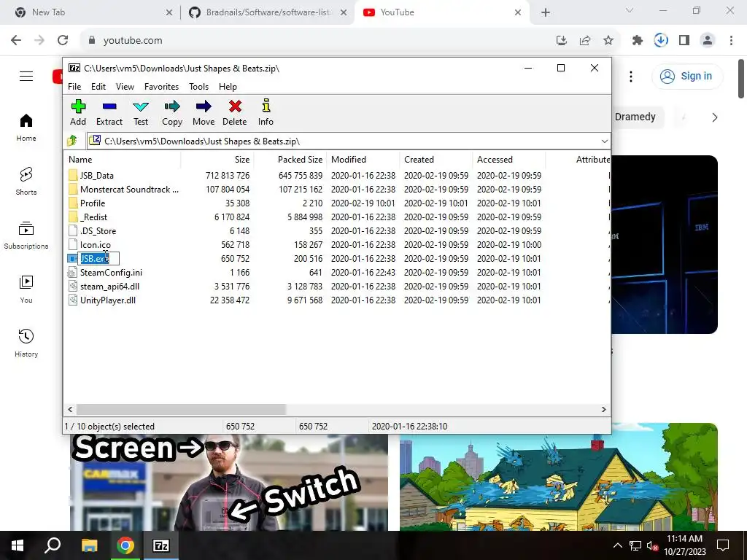Open Chrome three-dot menu
747x560 pixels.
(x=731, y=41)
